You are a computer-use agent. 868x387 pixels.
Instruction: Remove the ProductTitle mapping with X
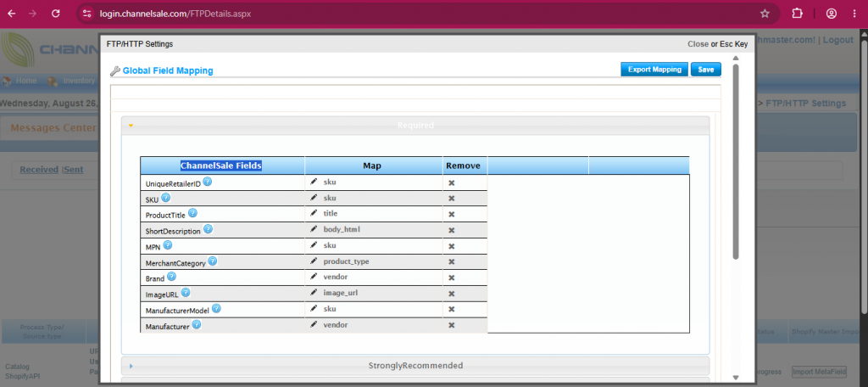451,214
